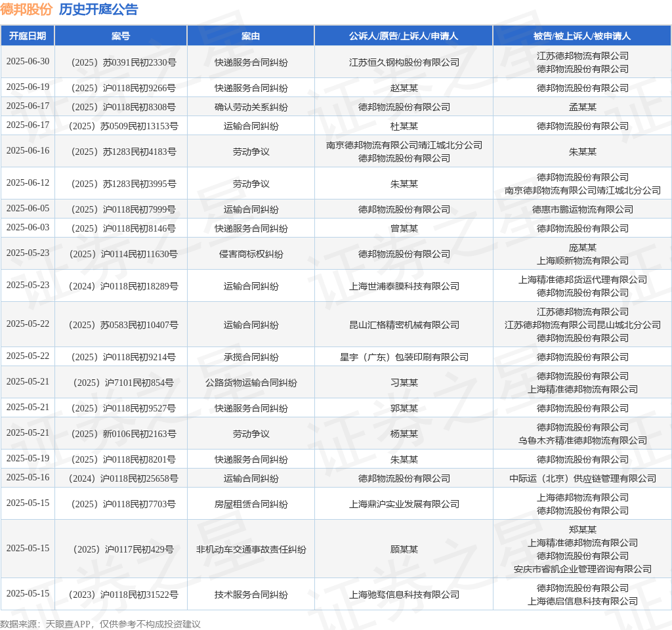Click cause 侵害商标权纠纷
Screen dimensions: 672x630
tap(251, 254)
